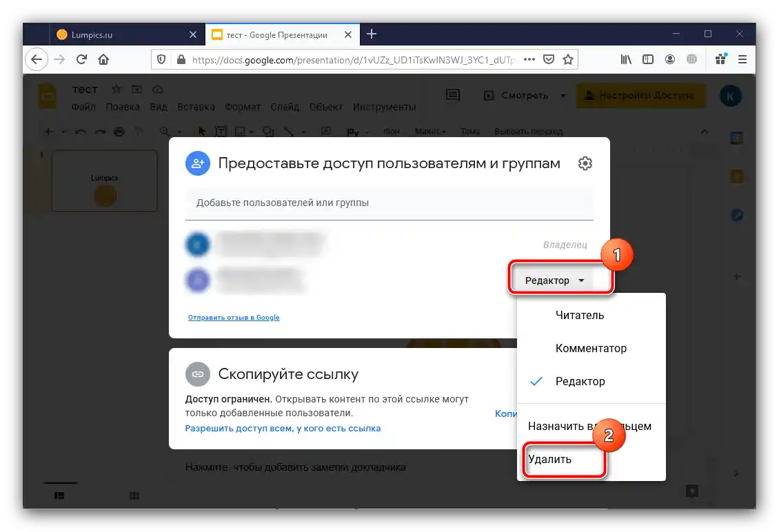Choose Комментатор role in the menu

click(x=591, y=348)
